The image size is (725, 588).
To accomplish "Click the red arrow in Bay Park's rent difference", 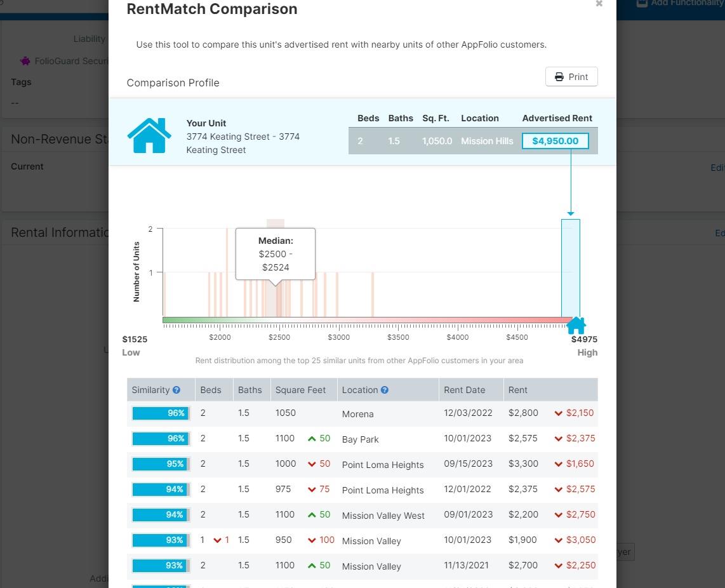I will click(x=558, y=439).
